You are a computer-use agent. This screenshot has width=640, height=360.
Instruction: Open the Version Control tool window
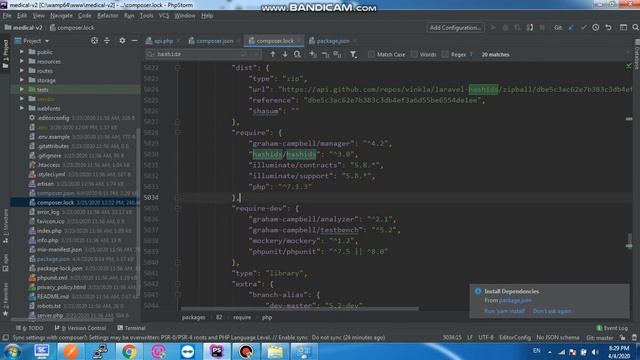(80, 328)
